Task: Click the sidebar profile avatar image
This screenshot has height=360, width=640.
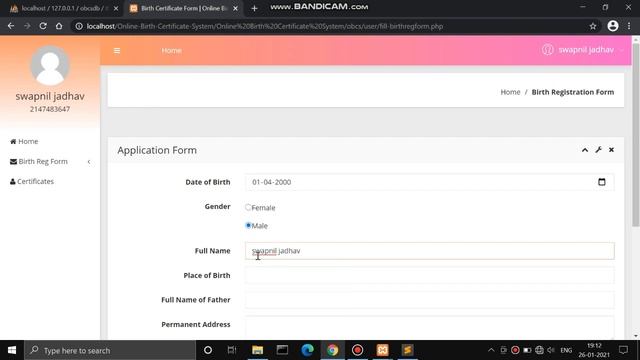Action: click(x=50, y=66)
